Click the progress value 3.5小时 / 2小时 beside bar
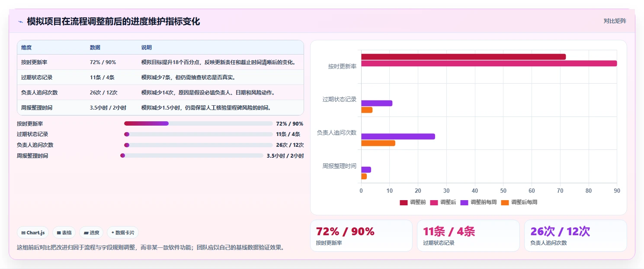Screen dimensions: 644x269 285,156
